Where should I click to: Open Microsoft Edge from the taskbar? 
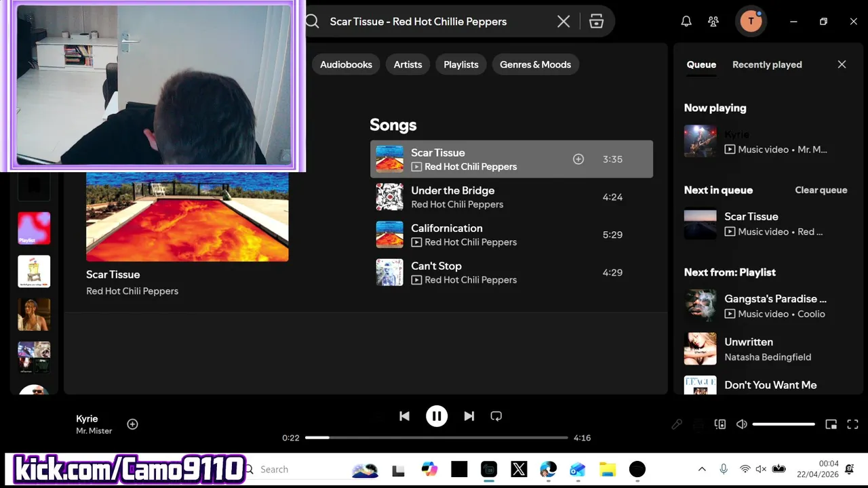(548, 469)
